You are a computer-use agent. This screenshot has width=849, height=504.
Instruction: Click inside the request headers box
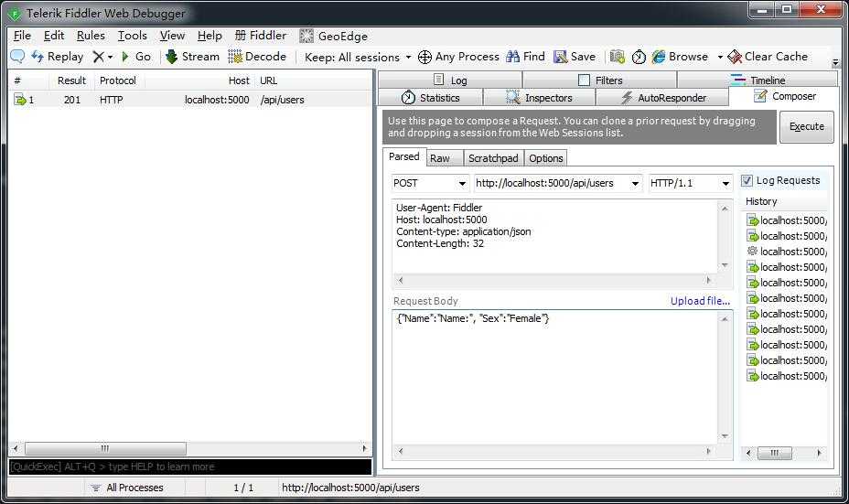coord(555,237)
